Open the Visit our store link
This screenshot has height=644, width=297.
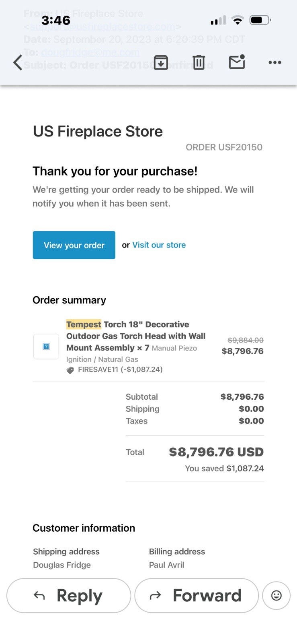click(x=159, y=245)
